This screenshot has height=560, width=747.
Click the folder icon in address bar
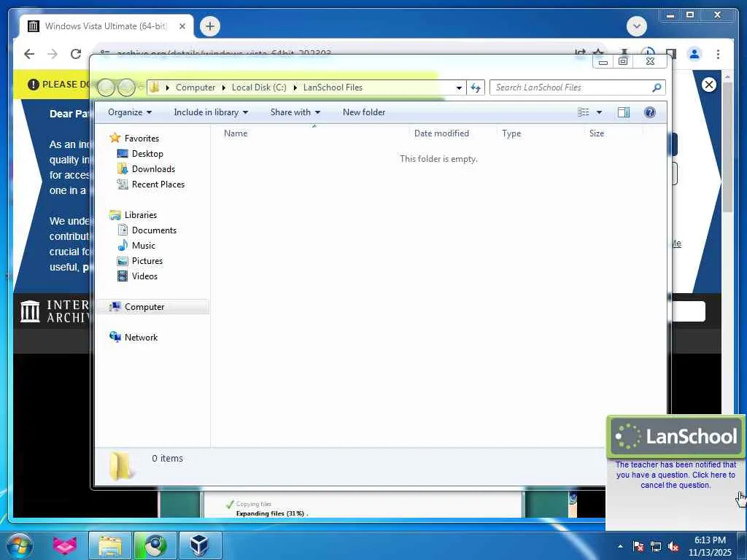pos(155,87)
